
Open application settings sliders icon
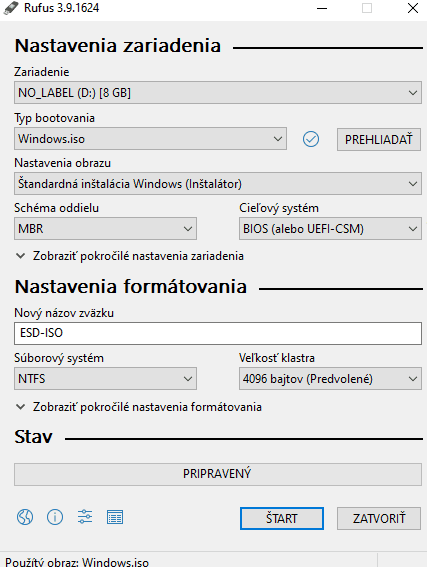pyautogui.click(x=85, y=517)
